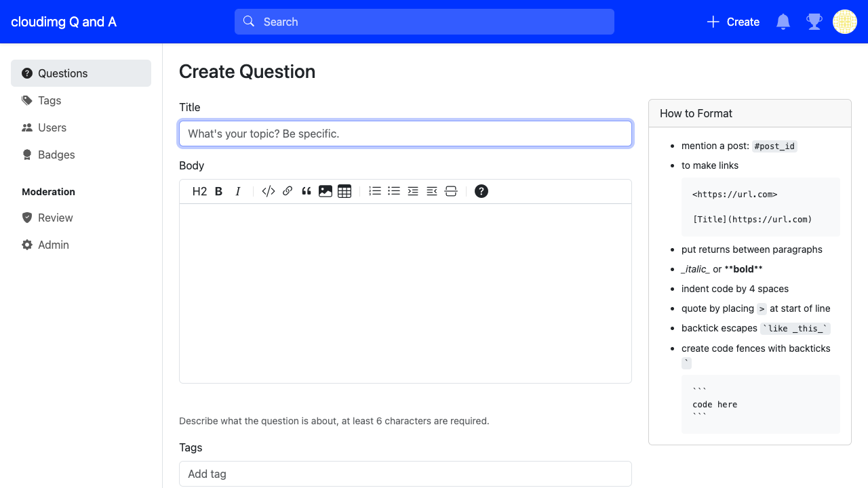Viewport: 868px width, 488px height.
Task: Apply italic formatting in body editor
Action: (238, 191)
